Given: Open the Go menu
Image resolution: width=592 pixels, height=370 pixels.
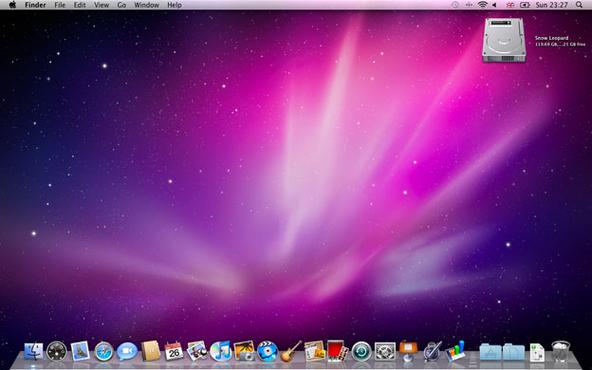Looking at the screenshot, I should pyautogui.click(x=122, y=5).
